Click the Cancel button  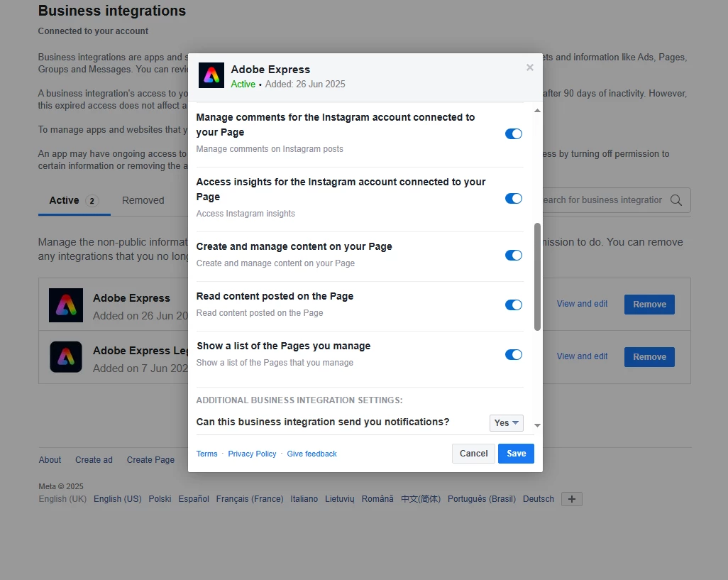(473, 454)
